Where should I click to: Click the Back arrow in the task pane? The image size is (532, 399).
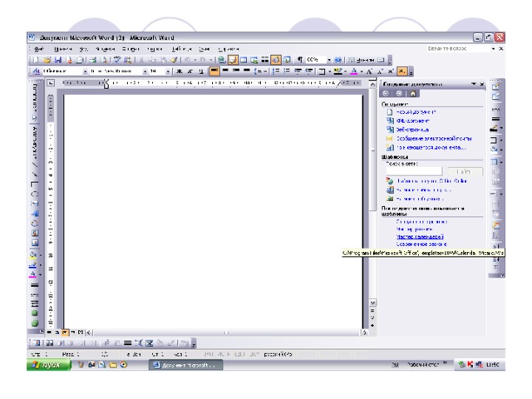(387, 94)
